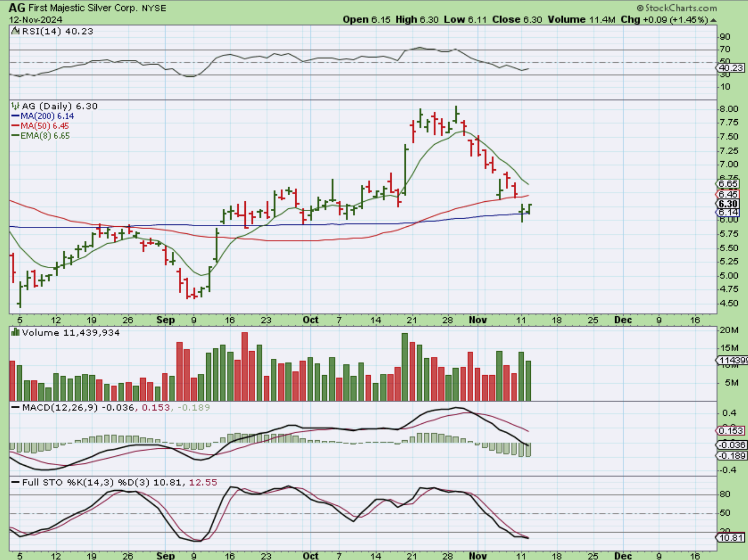Click the MA(50) 6.45 legend text
The height and width of the screenshot is (560, 748).
pyautogui.click(x=45, y=126)
